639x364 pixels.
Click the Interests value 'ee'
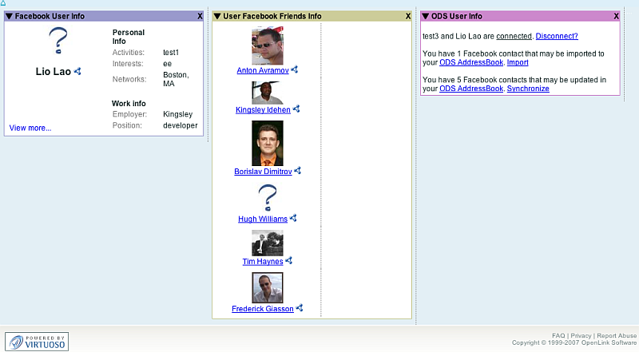point(168,64)
